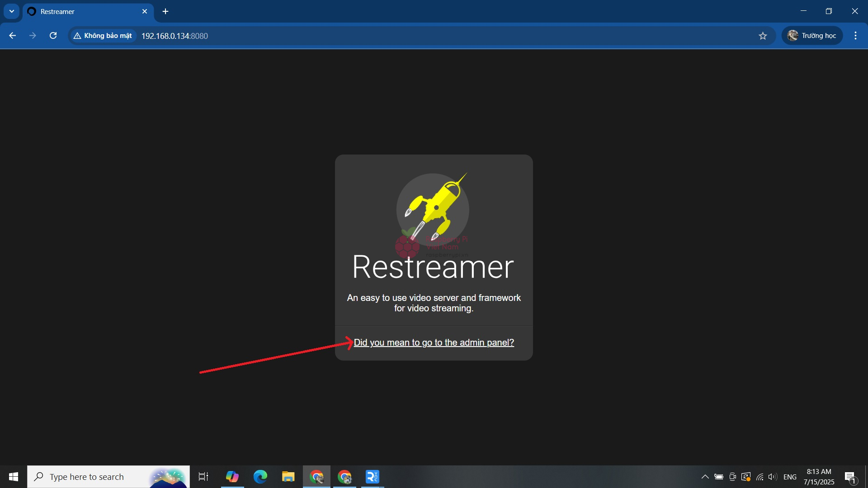Screen dimensions: 868x488
Task: Go back to previous page
Action: point(13,36)
